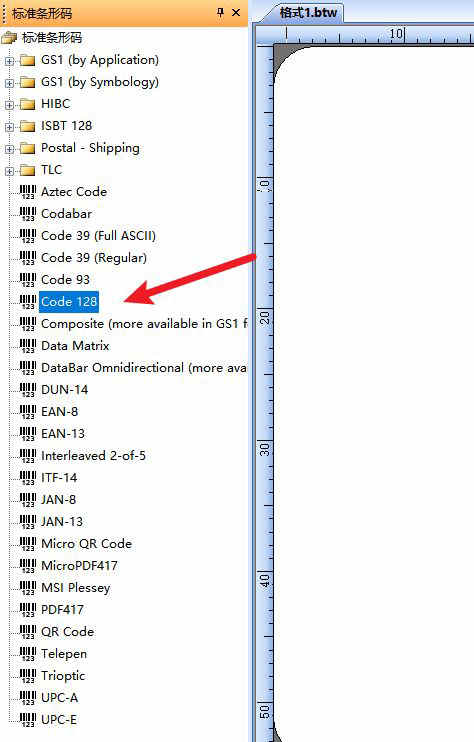Click the Codabar barcode icon
This screenshot has width=474, height=742.
coord(28,214)
